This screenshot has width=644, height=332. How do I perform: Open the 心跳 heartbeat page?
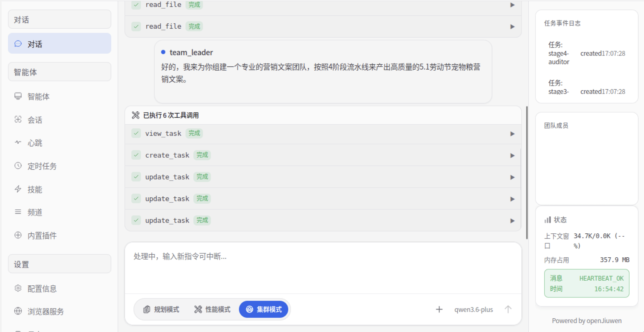click(60, 143)
